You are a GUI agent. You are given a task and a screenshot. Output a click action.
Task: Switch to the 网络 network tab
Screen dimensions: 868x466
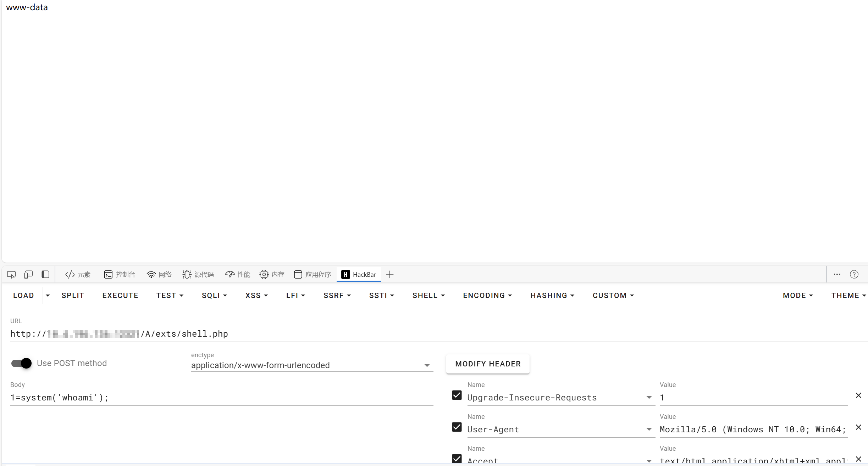(x=159, y=275)
